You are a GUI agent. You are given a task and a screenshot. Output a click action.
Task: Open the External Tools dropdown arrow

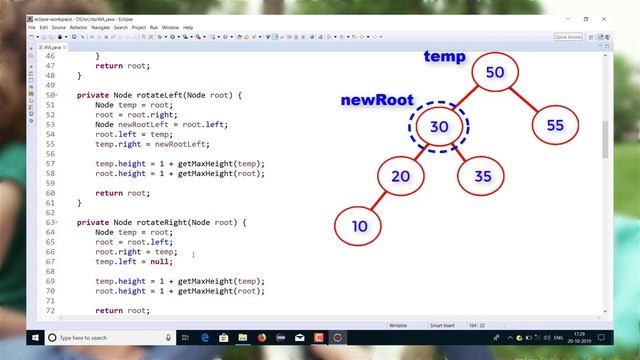pyautogui.click(x=204, y=37)
